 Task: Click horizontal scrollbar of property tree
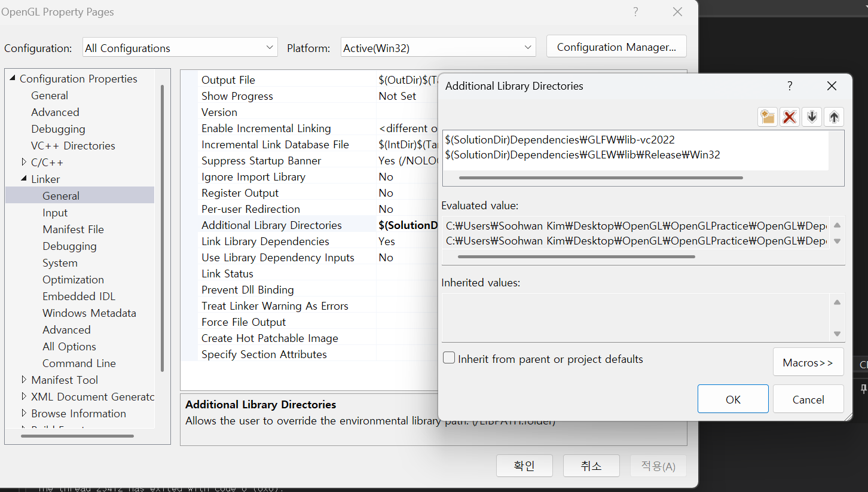[77, 436]
